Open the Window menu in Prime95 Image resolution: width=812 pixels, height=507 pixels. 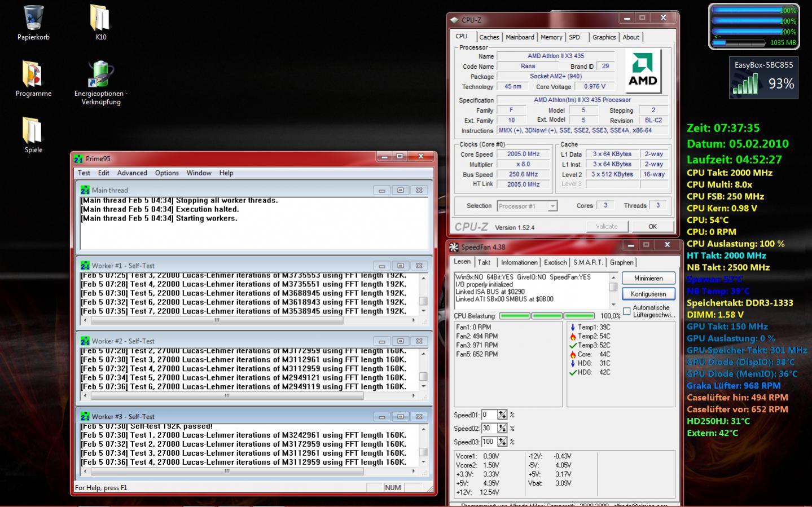(199, 173)
